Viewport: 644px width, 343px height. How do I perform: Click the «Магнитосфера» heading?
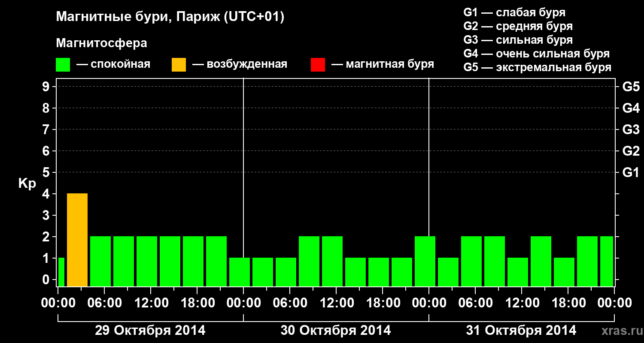pos(102,43)
